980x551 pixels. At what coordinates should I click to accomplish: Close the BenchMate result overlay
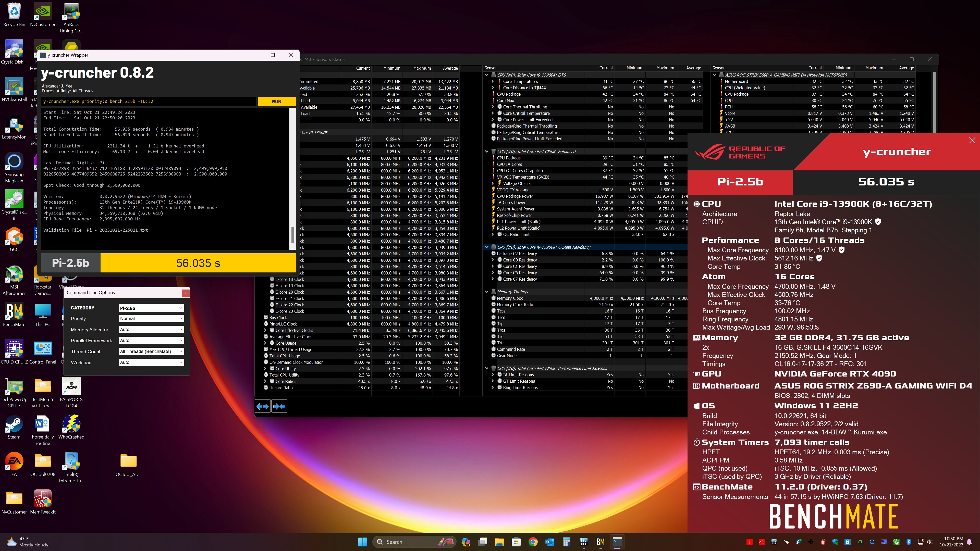click(972, 140)
